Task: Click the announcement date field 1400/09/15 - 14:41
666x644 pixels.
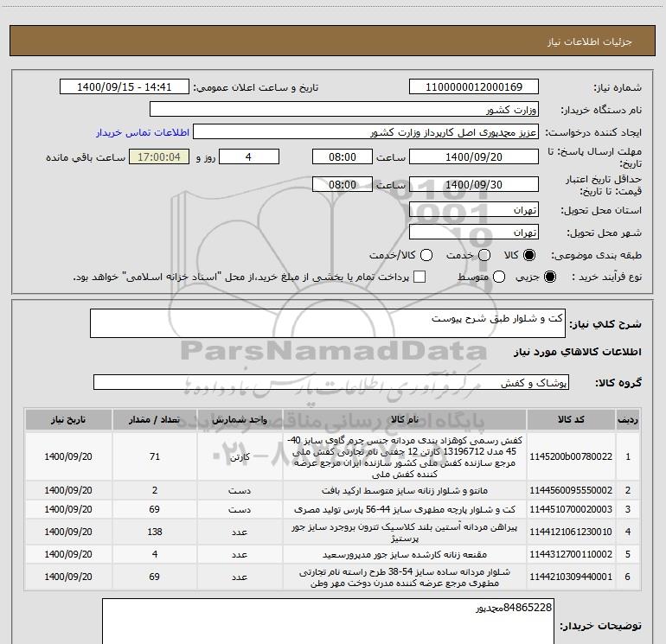Action: 124,87
